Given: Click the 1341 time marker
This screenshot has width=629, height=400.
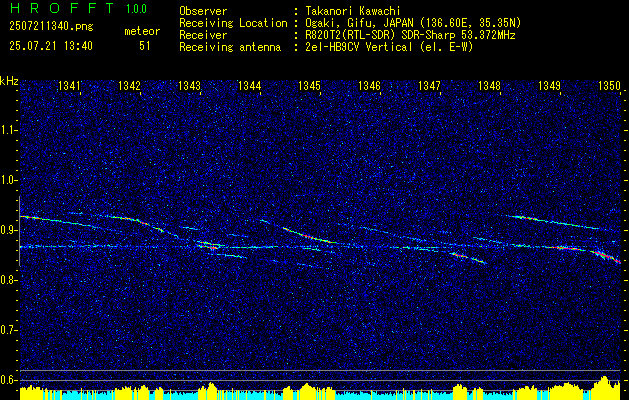Looking at the screenshot, I should pyautogui.click(x=69, y=85).
